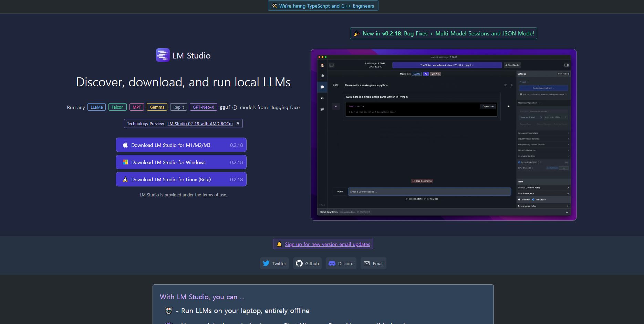Expand the Conversation Notes section
The height and width of the screenshot is (324, 644).
click(x=543, y=206)
